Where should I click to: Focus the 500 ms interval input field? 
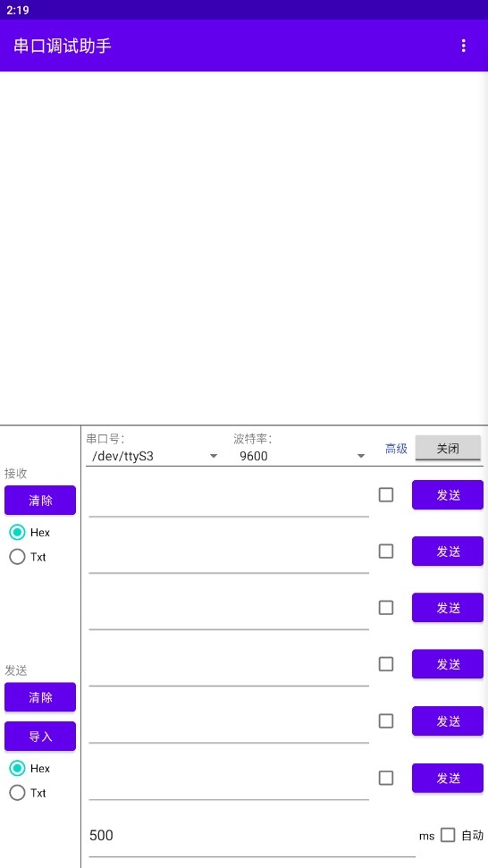252,835
